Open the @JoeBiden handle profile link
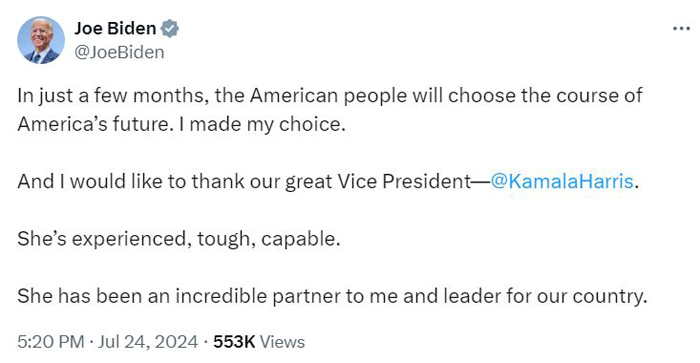Screen dimensions: 700x363 click(119, 52)
